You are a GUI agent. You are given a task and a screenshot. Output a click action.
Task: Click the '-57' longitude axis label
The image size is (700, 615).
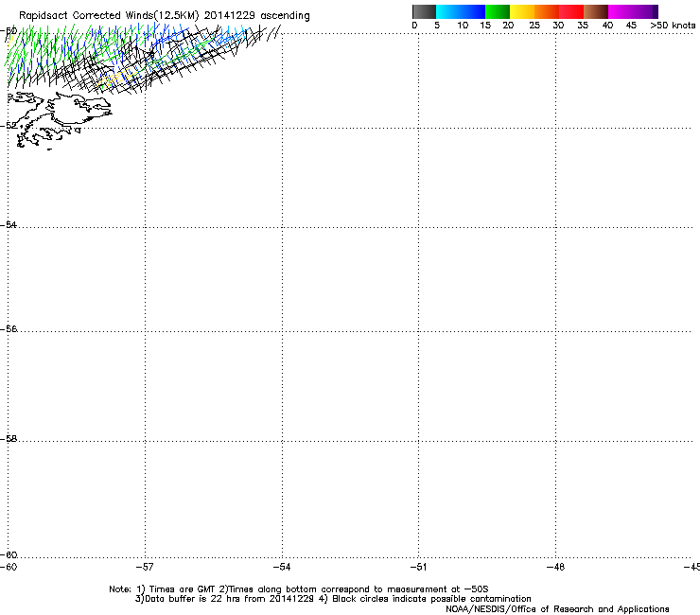pyautogui.click(x=145, y=567)
